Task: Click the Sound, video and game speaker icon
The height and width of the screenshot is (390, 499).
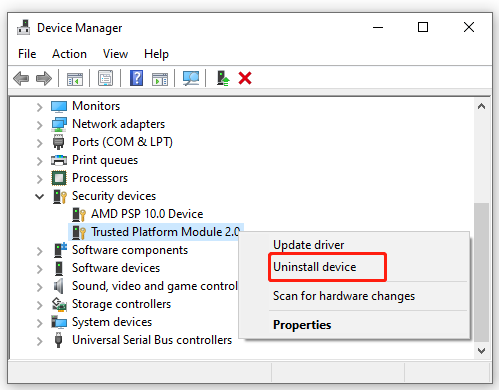Action: point(58,286)
